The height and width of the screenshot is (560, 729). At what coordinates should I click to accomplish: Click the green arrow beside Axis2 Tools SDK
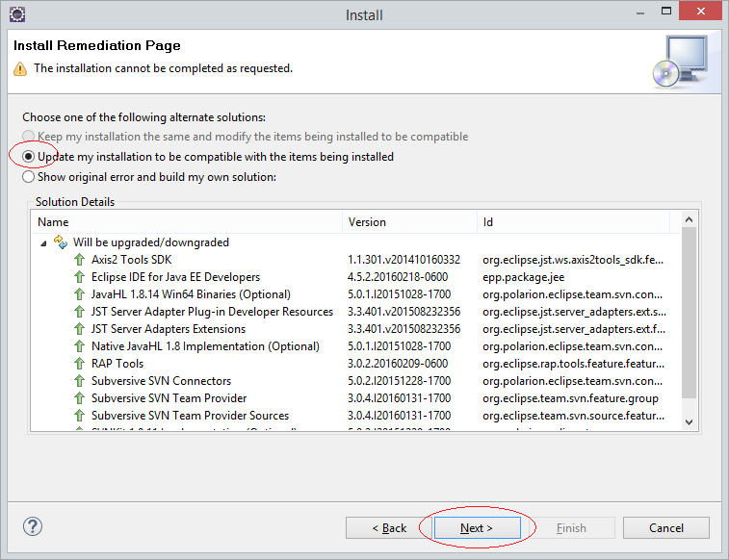pos(80,260)
